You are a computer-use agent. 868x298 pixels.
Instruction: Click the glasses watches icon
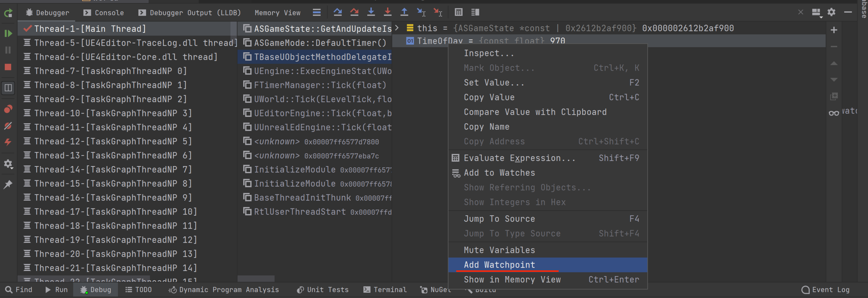pyautogui.click(x=834, y=113)
